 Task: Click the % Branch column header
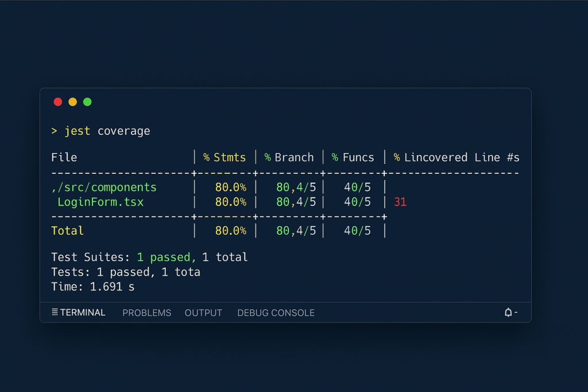click(289, 157)
